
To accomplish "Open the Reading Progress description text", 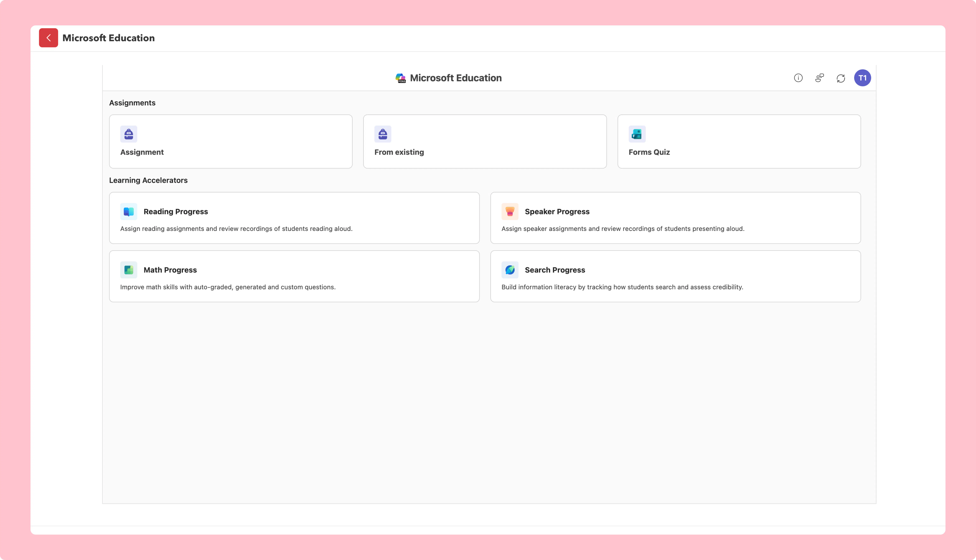I will point(236,229).
